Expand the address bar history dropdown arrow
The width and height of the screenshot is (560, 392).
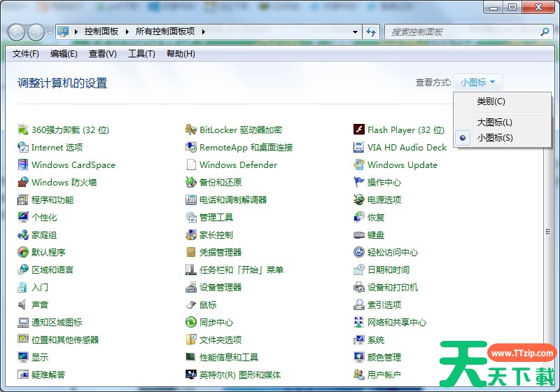click(354, 31)
